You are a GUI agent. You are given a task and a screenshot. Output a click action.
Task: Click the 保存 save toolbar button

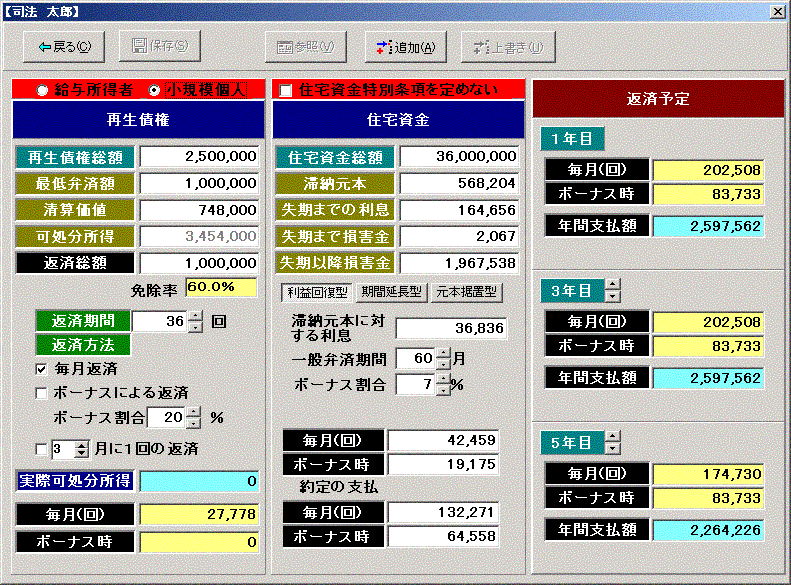tap(160, 47)
